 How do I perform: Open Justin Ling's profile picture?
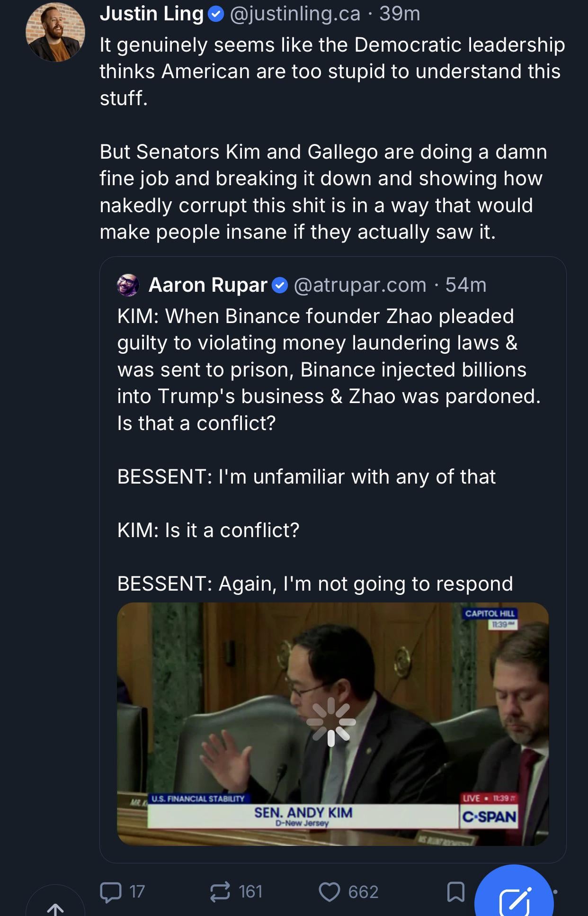55,32
